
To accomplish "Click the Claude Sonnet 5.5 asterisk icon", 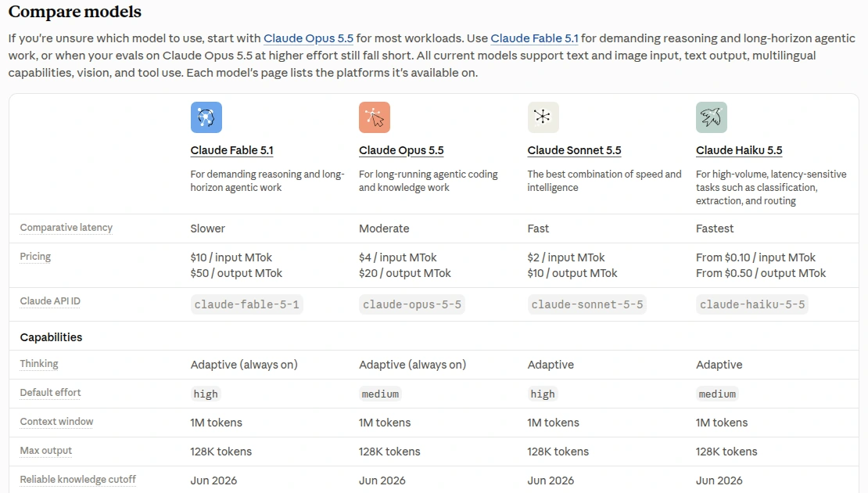I will coord(543,117).
